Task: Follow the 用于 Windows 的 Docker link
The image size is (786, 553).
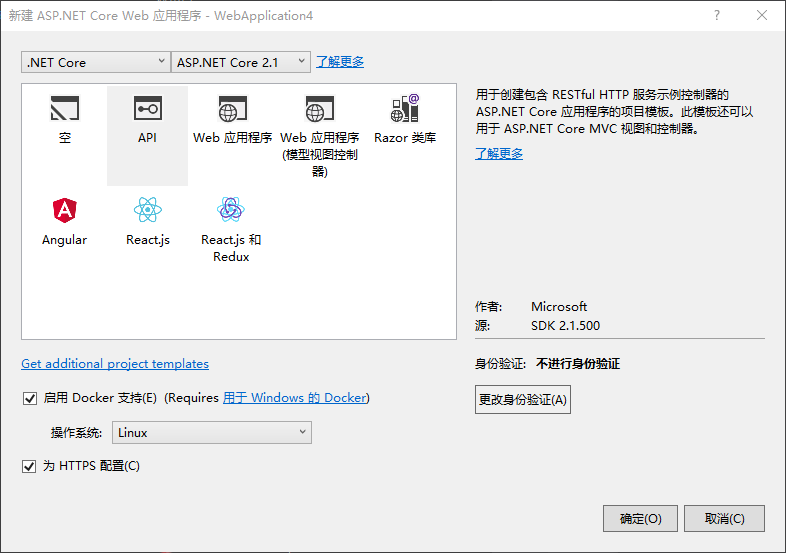Action: click(295, 398)
